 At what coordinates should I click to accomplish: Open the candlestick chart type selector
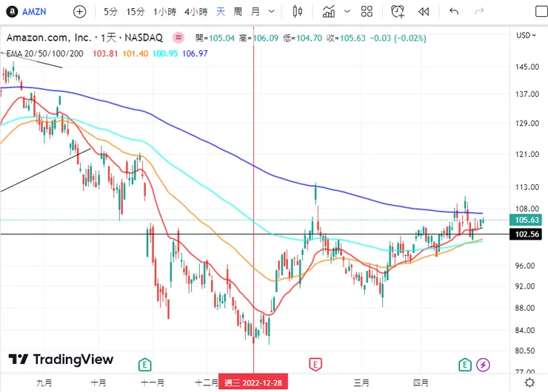[298, 12]
